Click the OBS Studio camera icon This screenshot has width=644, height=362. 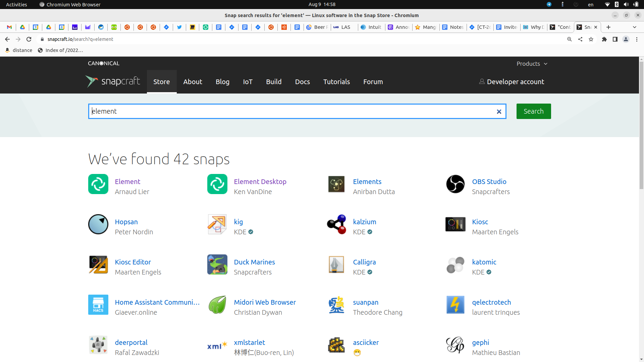(455, 184)
